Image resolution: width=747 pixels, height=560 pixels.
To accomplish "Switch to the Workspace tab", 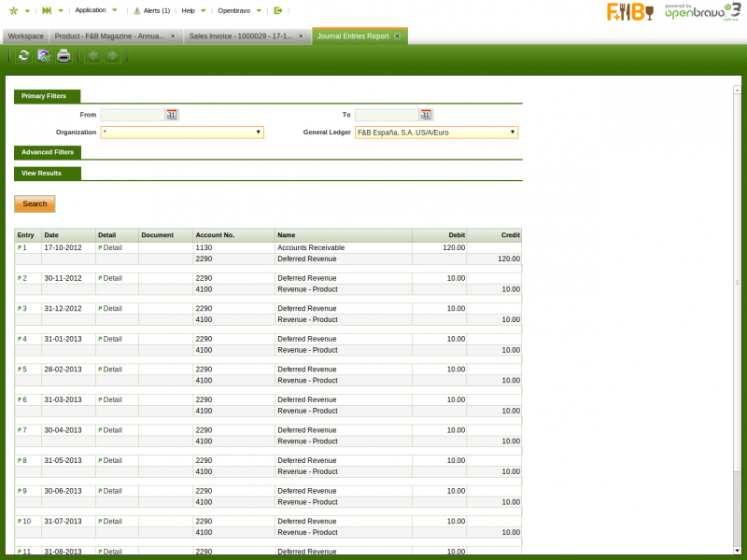I will pos(26,35).
